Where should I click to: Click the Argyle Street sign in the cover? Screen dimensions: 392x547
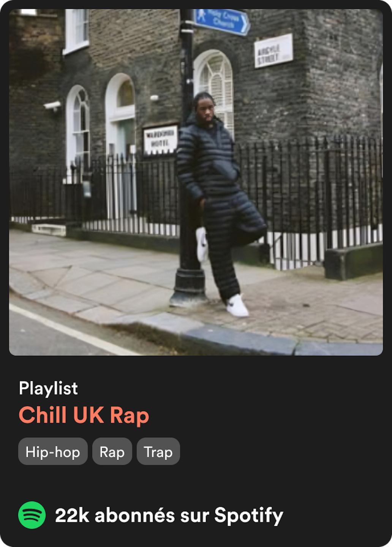273,51
